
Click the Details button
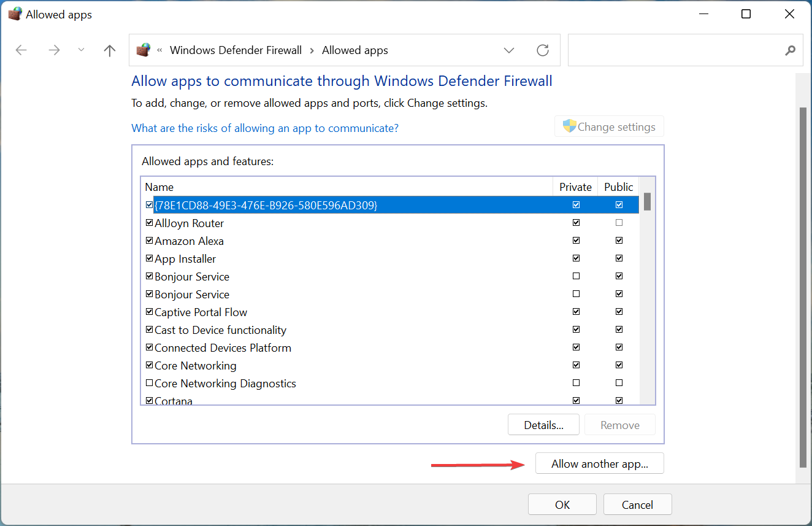click(x=543, y=425)
